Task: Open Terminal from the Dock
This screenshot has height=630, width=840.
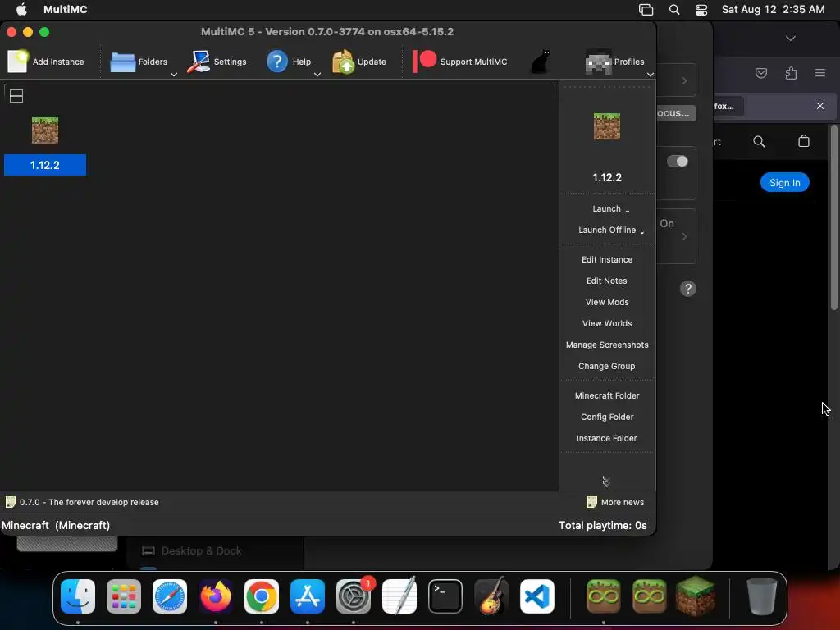Action: 445,596
